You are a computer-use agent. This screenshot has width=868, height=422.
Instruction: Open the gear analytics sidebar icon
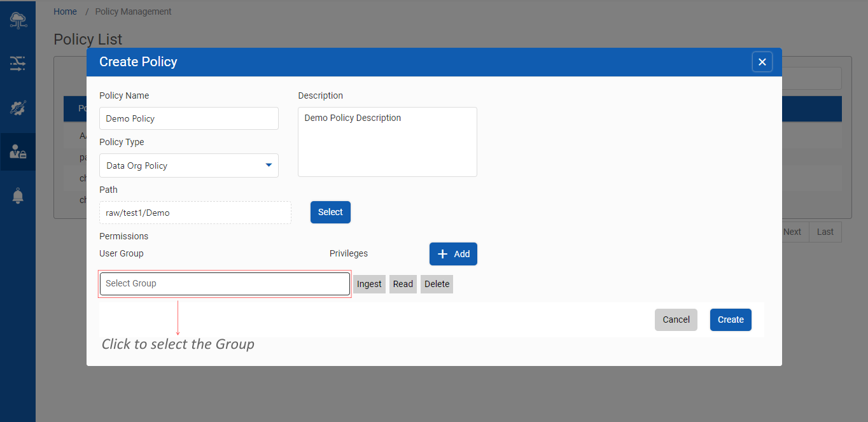(18, 108)
